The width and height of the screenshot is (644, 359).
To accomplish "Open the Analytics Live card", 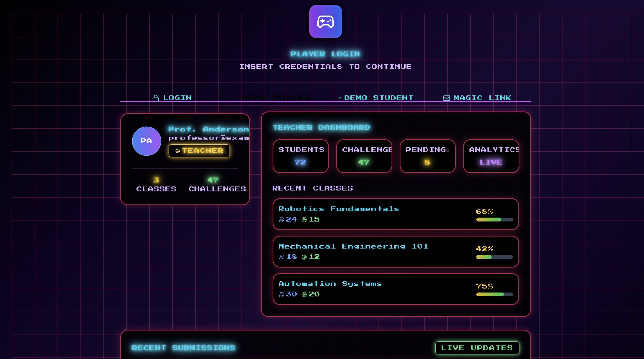I will coord(491,156).
